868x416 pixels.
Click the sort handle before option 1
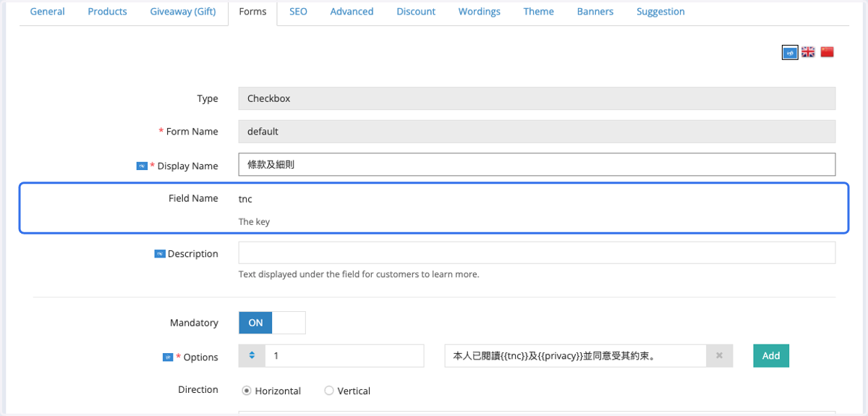[x=252, y=356]
